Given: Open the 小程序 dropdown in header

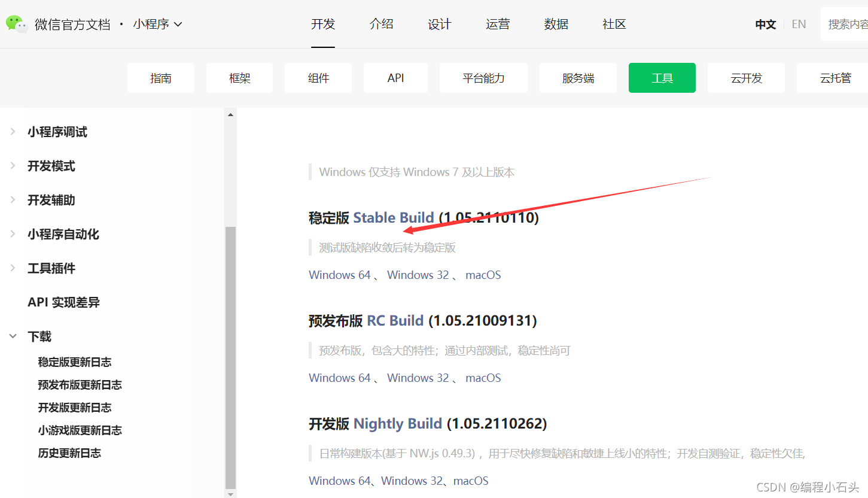Looking at the screenshot, I should coord(157,24).
